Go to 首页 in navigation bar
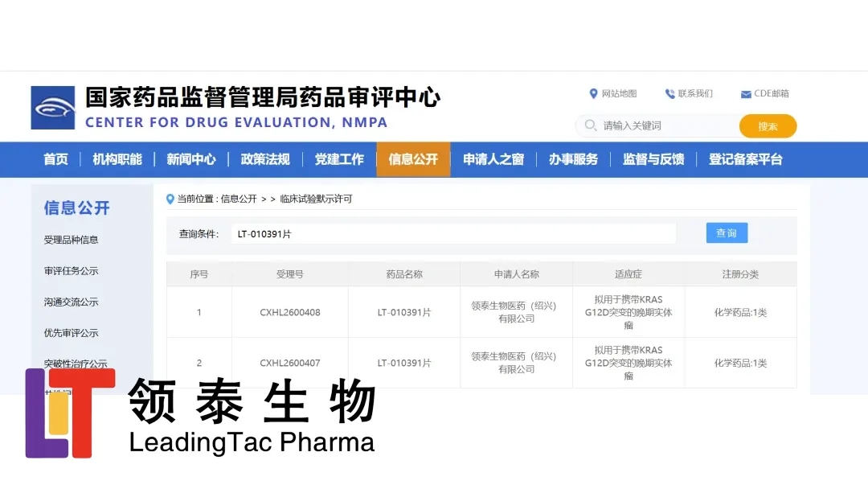The image size is (868, 489). point(56,159)
